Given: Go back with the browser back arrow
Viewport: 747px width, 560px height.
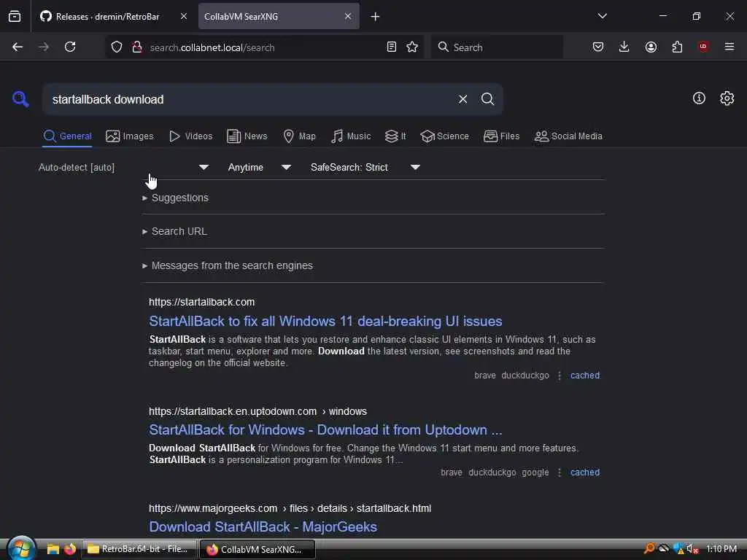Looking at the screenshot, I should pos(18,47).
